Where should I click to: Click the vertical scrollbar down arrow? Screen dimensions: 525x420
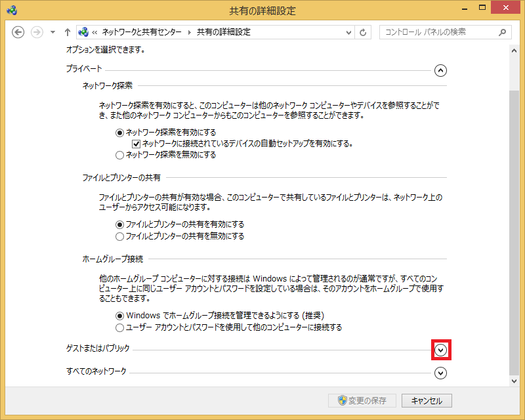514,381
